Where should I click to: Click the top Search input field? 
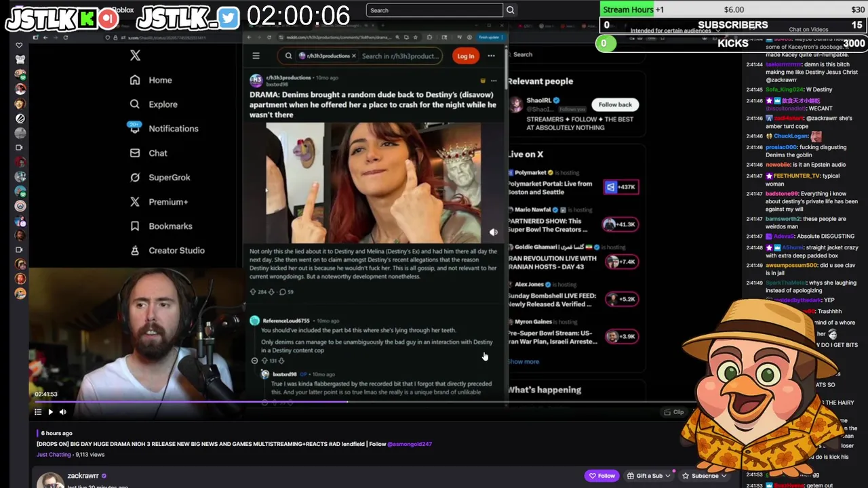[435, 10]
